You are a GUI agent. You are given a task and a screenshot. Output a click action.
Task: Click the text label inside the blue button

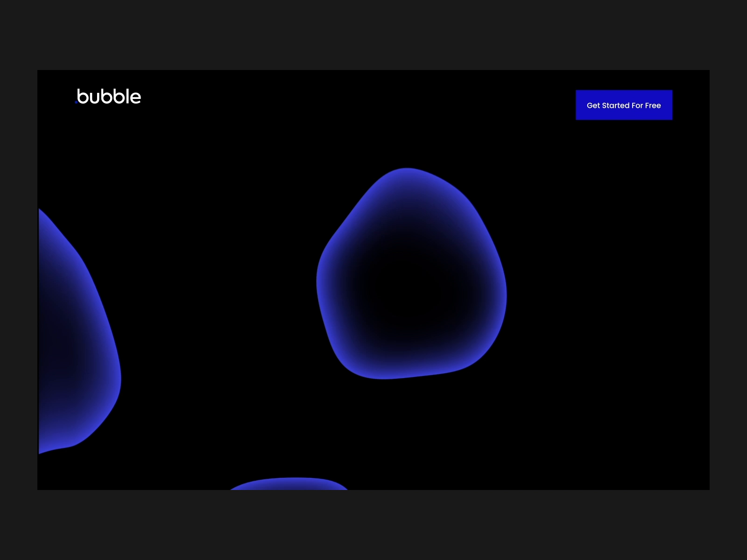(x=624, y=105)
